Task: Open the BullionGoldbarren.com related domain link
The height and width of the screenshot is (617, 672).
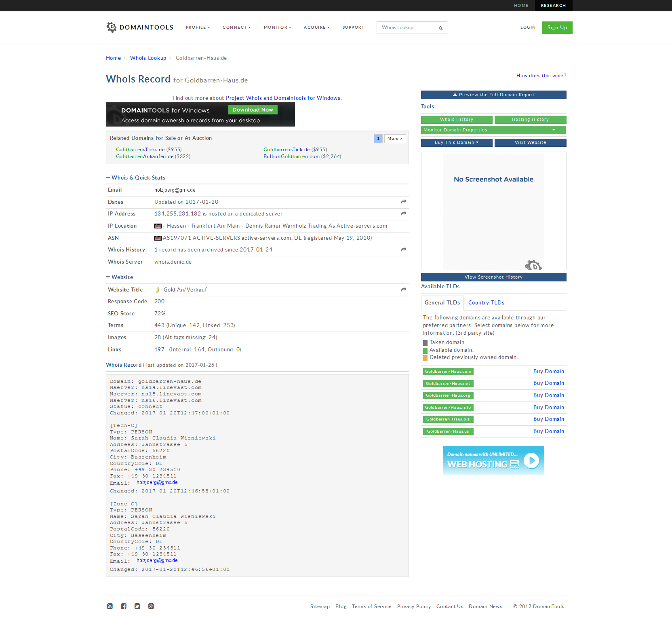Action: [291, 156]
